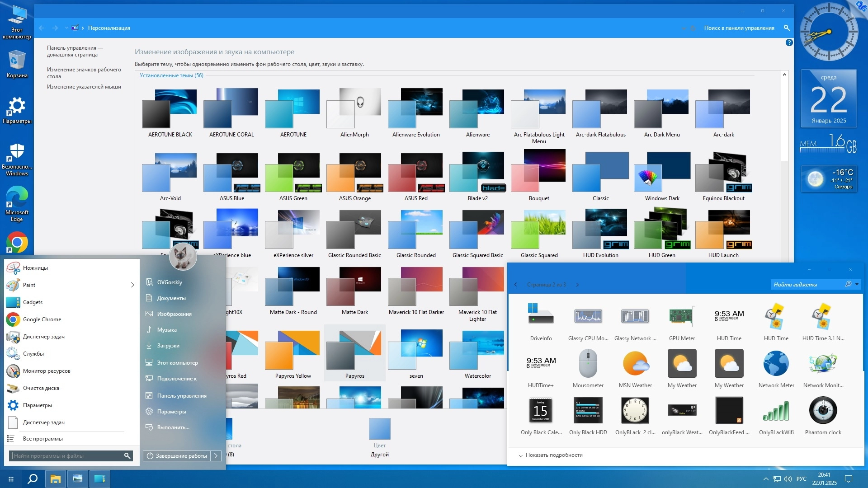Open the gadget search dropdown arrow
Screen dimensions: 868x488
pos(857,284)
